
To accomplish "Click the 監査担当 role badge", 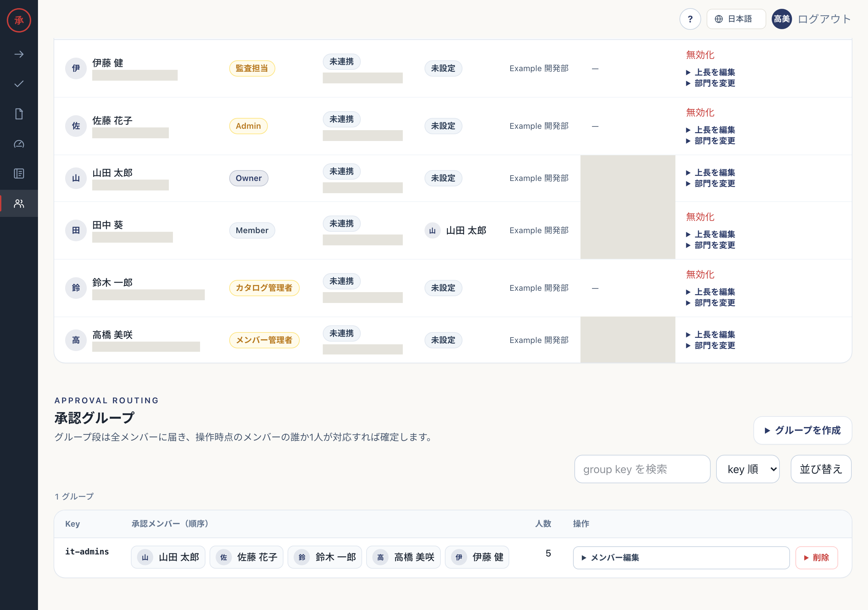I will pyautogui.click(x=252, y=68).
